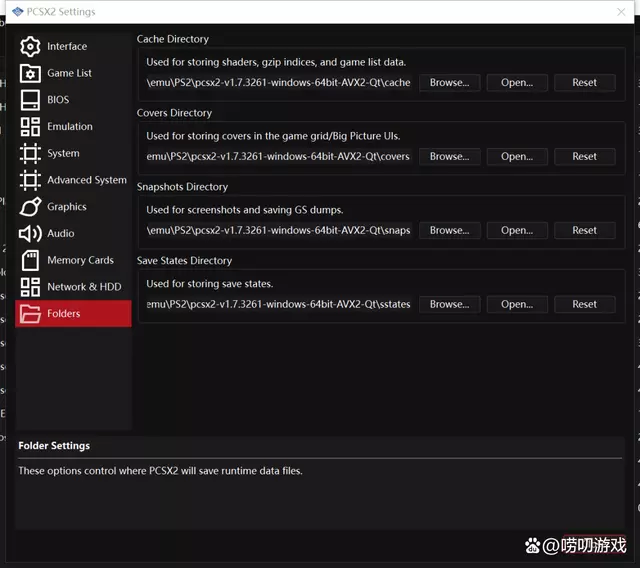
Task: Click the sstates directory path field
Action: [278, 304]
